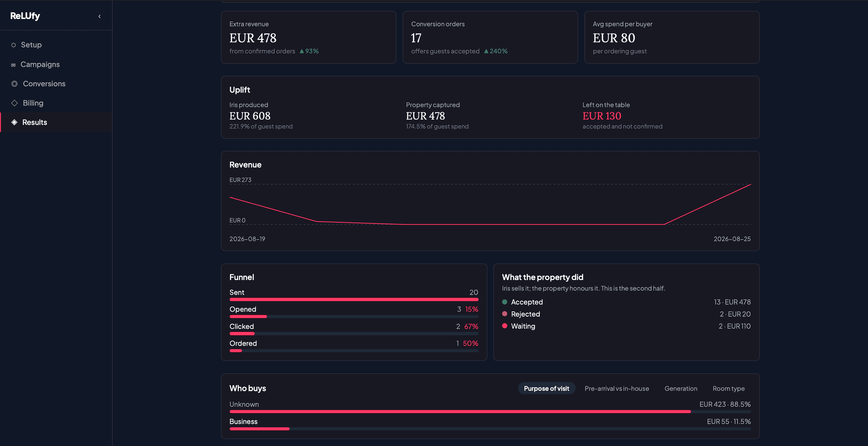Click the Results diamond icon

[15, 122]
